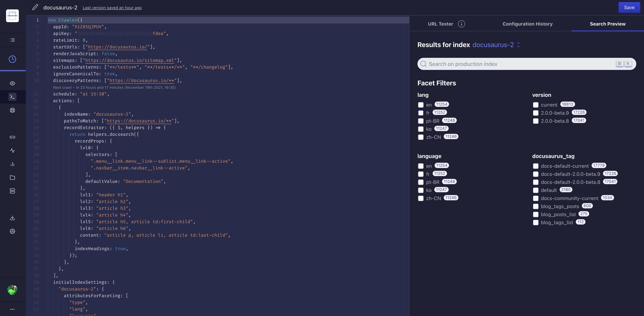The height and width of the screenshot is (316, 644).
Task: Open the database indices icon in sidebar
Action: pos(12,191)
